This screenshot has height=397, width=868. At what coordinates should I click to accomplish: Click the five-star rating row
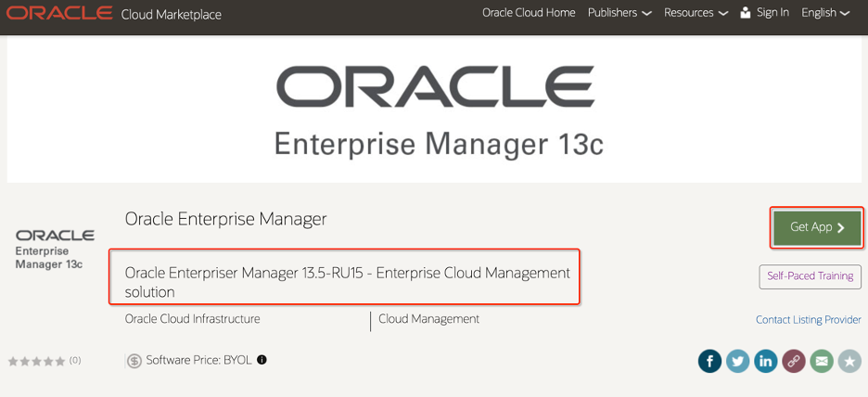tap(38, 361)
